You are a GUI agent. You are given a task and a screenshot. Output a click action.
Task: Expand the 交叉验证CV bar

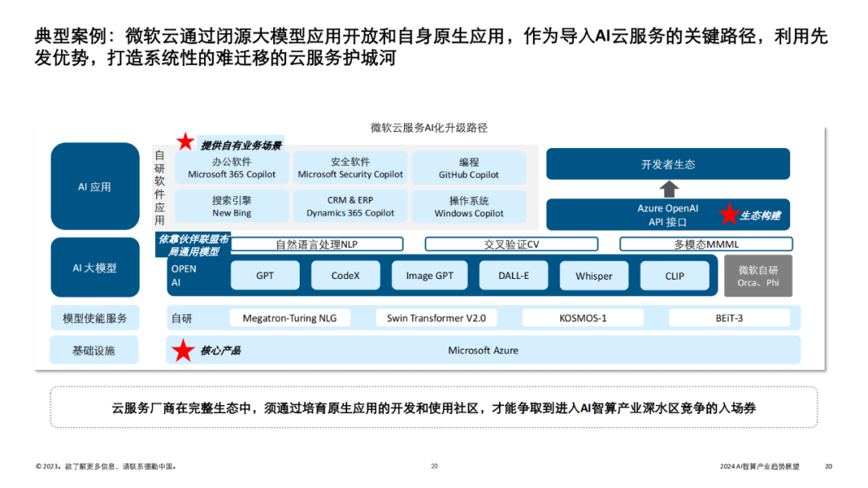click(x=512, y=244)
